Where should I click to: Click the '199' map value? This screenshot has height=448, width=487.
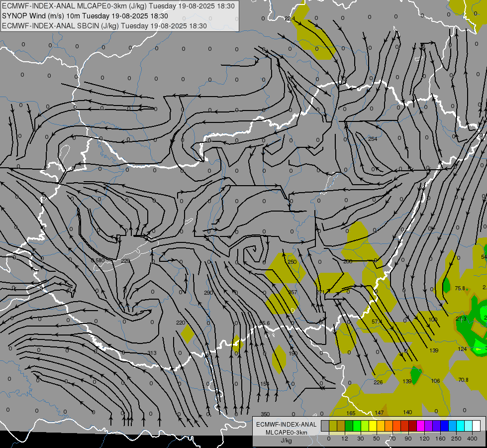(293, 353)
